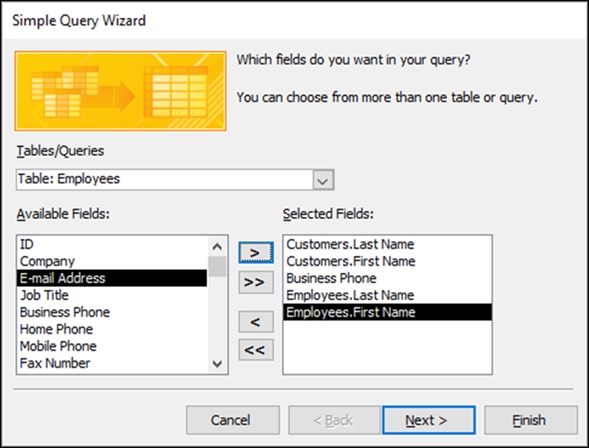The image size is (589, 448).
Task: Click the Next button
Action: 429,420
